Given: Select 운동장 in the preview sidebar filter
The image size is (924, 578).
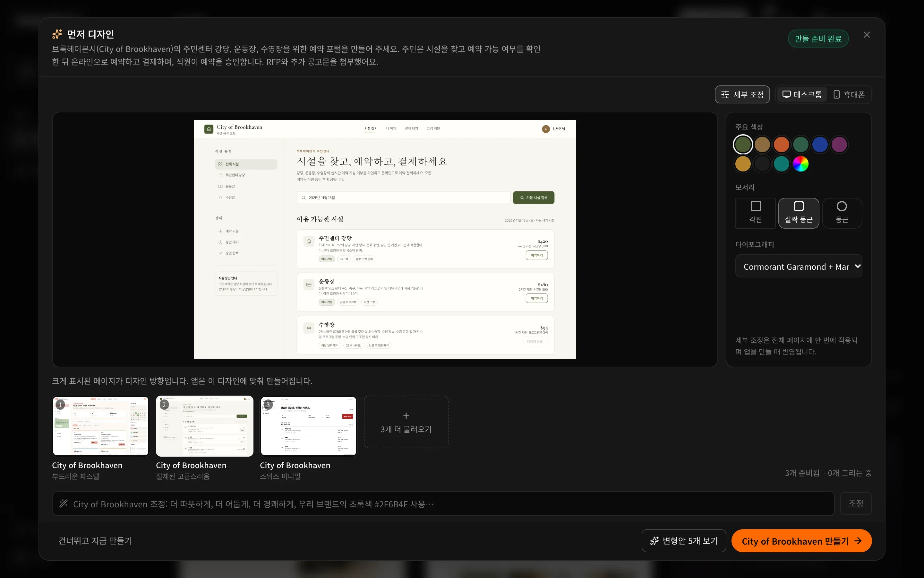Looking at the screenshot, I should pyautogui.click(x=246, y=186).
